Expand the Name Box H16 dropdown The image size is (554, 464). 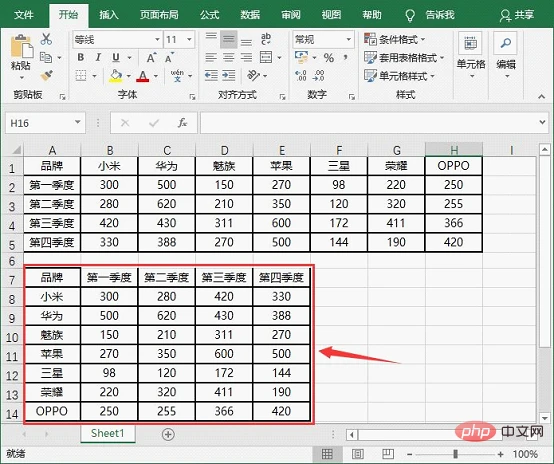(x=78, y=122)
